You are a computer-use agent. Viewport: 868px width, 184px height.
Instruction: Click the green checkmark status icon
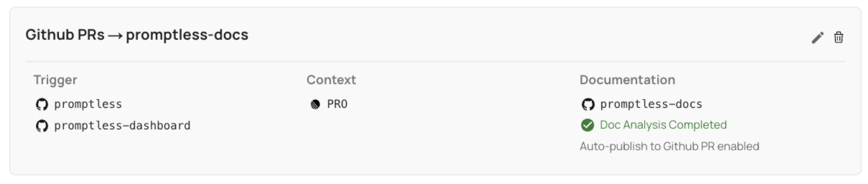pos(587,125)
